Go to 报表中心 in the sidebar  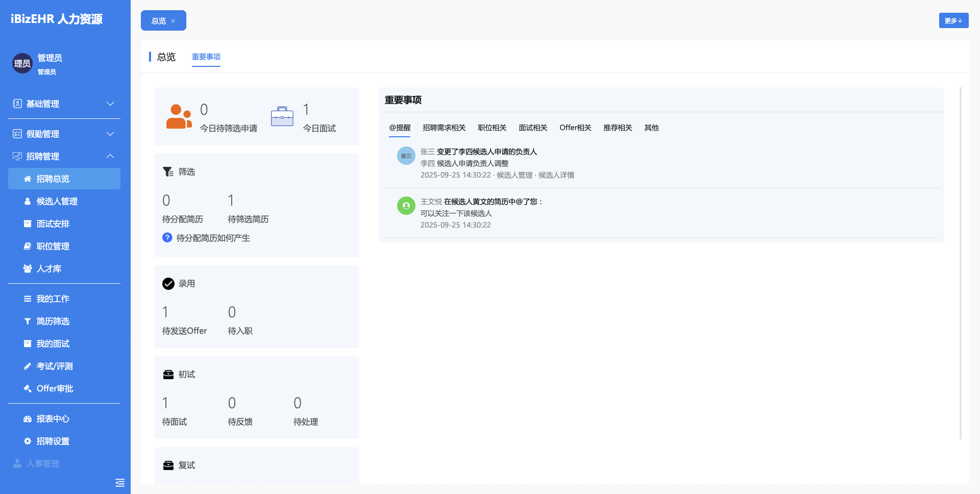[x=53, y=418]
